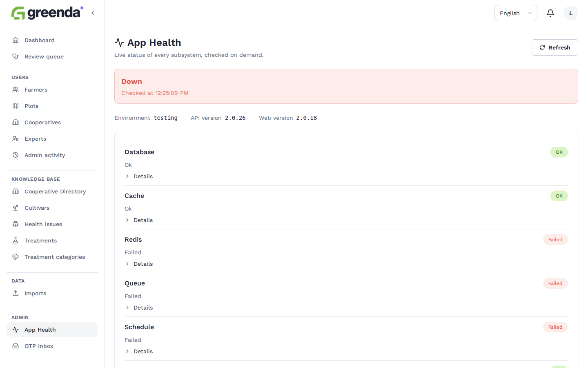Click the Cooperatives building icon
Screen dimensions: 588x368
point(16,122)
